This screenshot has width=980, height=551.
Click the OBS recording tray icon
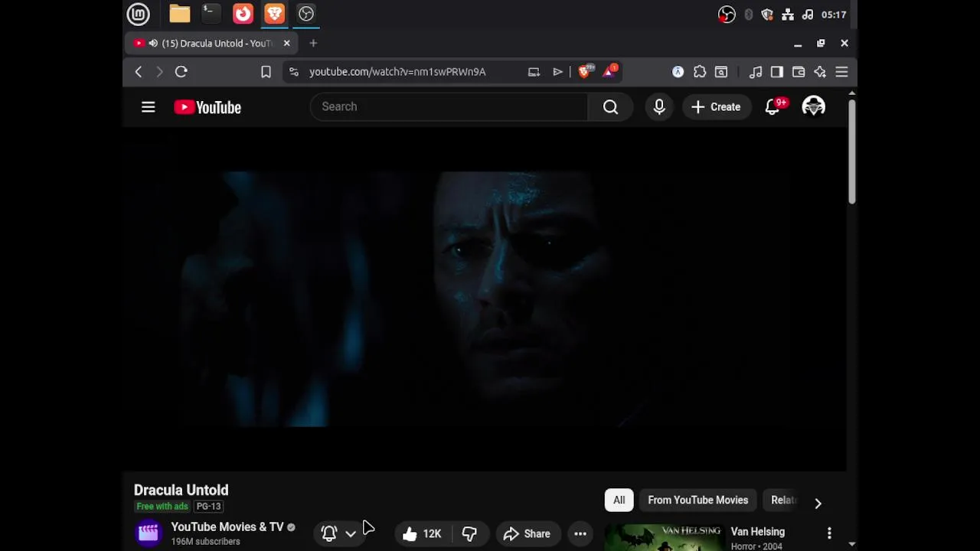pos(727,15)
